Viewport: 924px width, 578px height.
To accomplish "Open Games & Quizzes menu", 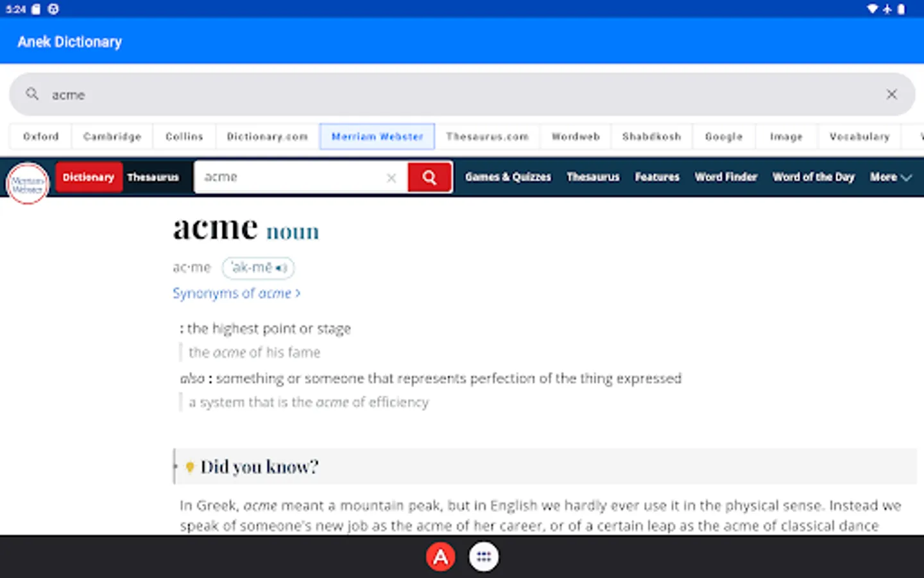I will (x=508, y=177).
